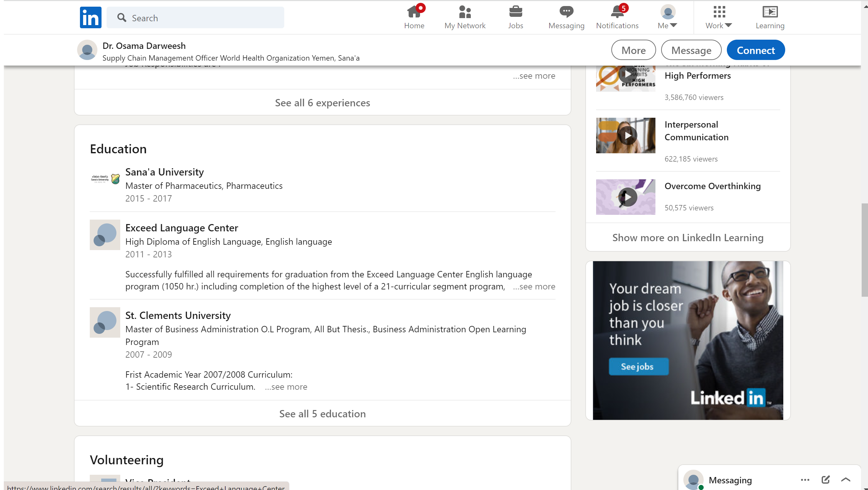Open the LinkedIn Learning icon

[x=770, y=12]
